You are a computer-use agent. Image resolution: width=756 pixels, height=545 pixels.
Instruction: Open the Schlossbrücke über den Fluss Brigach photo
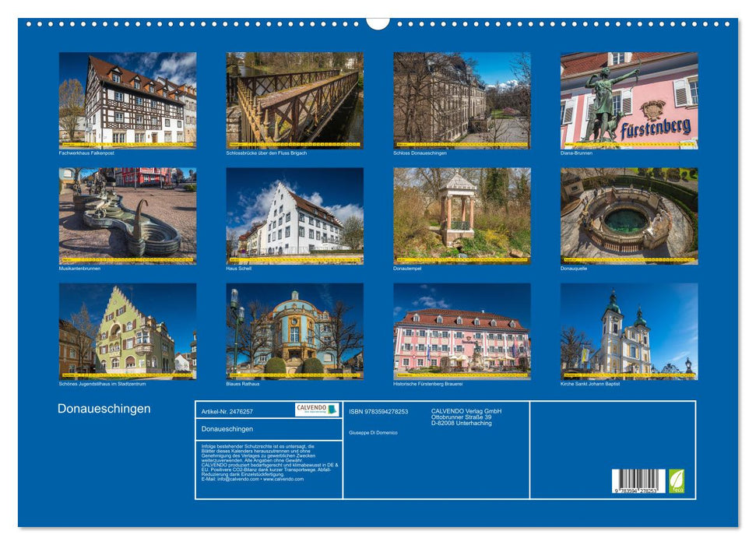294,100
